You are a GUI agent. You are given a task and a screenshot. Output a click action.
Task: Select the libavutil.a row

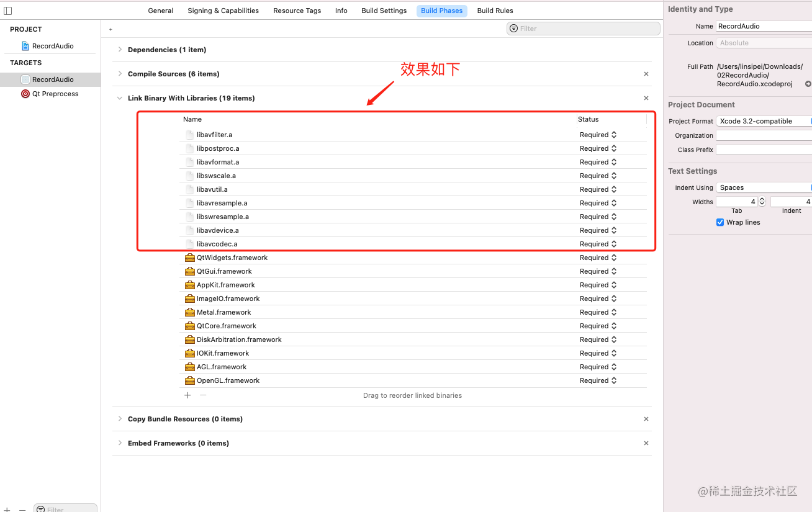[413, 189]
